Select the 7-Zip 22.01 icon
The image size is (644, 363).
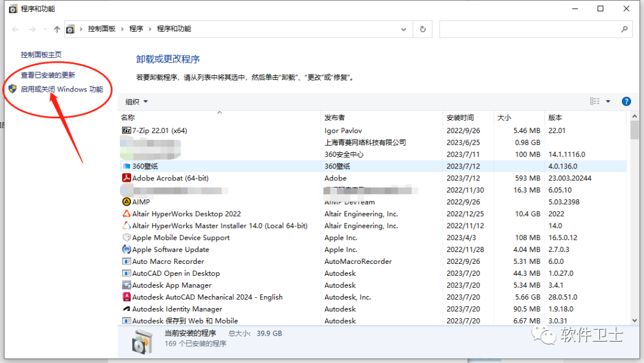click(x=126, y=130)
